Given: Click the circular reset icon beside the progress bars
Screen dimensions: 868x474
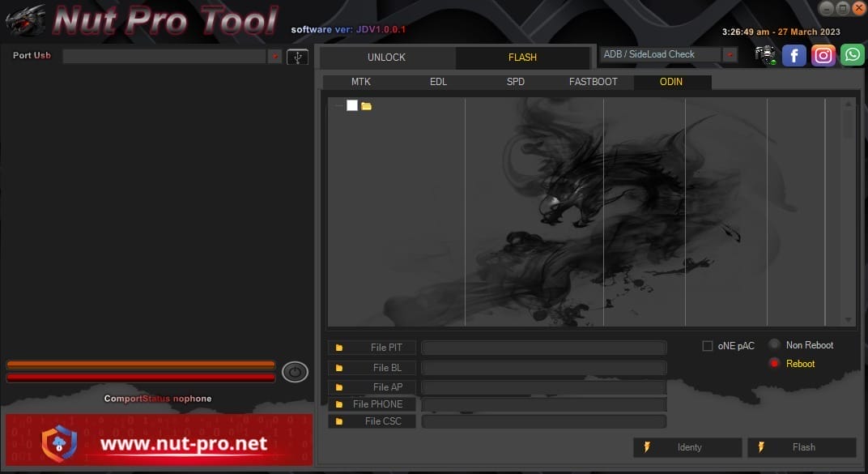Looking at the screenshot, I should click(295, 372).
